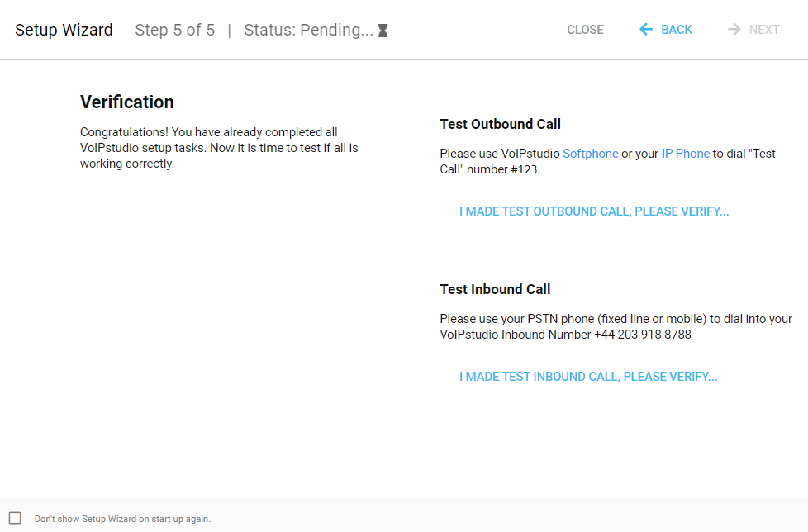The width and height of the screenshot is (808, 532).
Task: Click the Setup Wizard header icon area
Action: point(64,30)
